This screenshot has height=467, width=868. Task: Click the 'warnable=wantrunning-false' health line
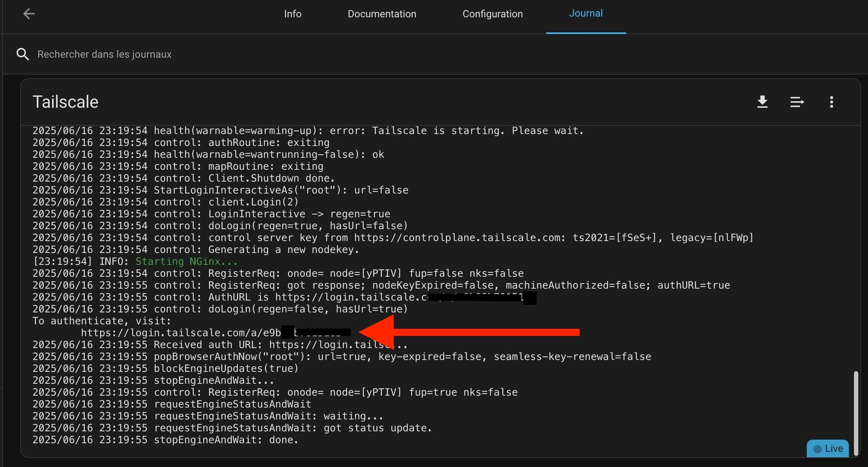pyautogui.click(x=208, y=155)
